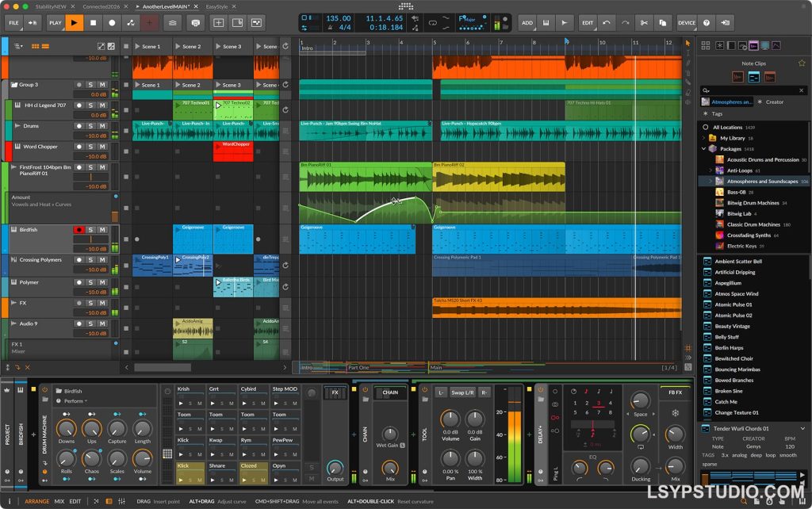Screen dimensions: 812x509
Task: Select the middle Note Clips filter icon
Action: (754, 77)
